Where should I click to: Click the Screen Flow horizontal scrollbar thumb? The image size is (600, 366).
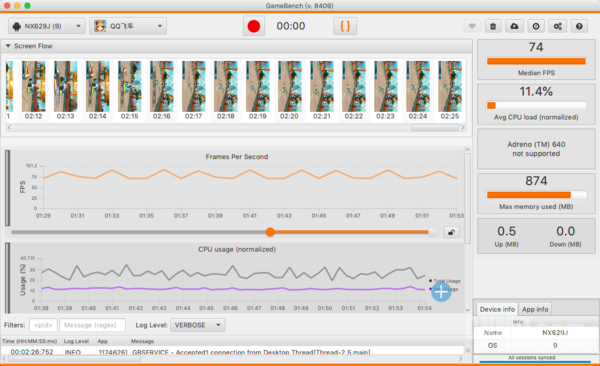435,127
